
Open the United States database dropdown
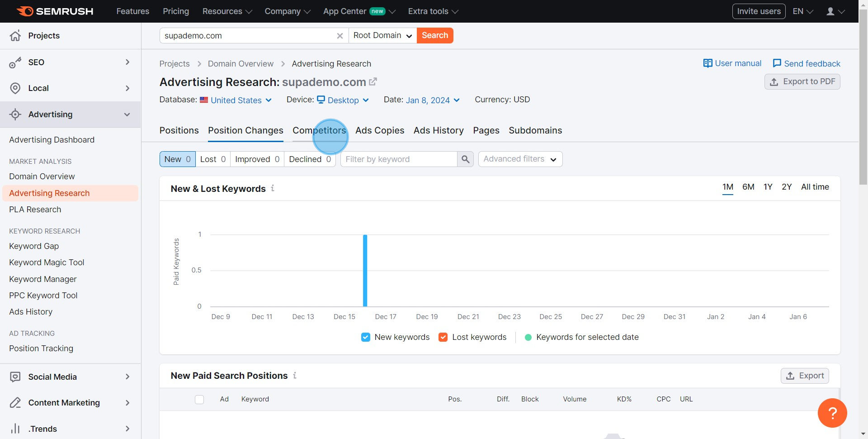pyautogui.click(x=241, y=100)
